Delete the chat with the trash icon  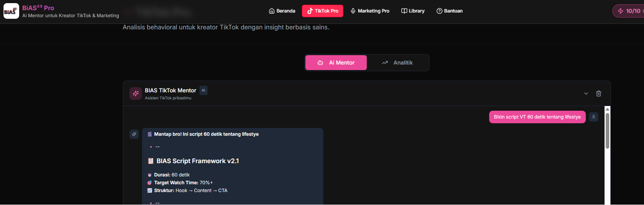(x=598, y=94)
